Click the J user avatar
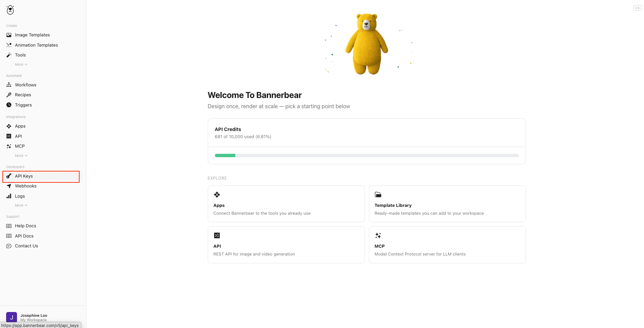 tap(12, 317)
